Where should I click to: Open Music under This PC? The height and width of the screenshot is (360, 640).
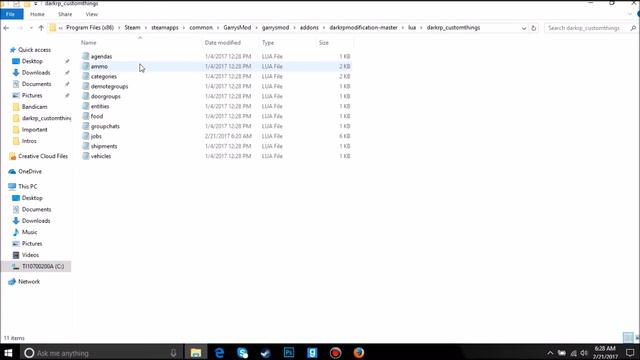29,232
